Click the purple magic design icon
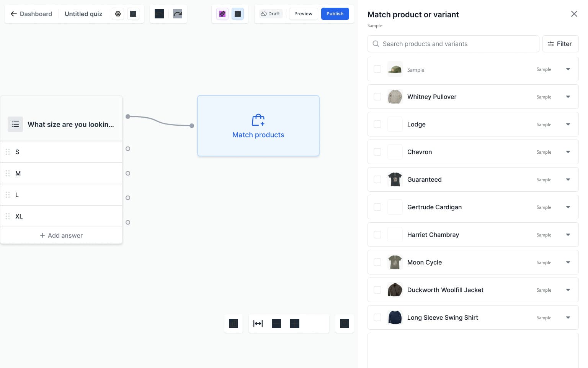 [x=222, y=14]
